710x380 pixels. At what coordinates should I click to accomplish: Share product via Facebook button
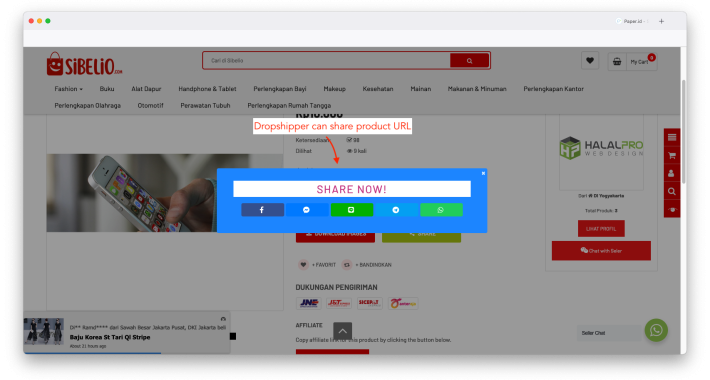tap(262, 210)
